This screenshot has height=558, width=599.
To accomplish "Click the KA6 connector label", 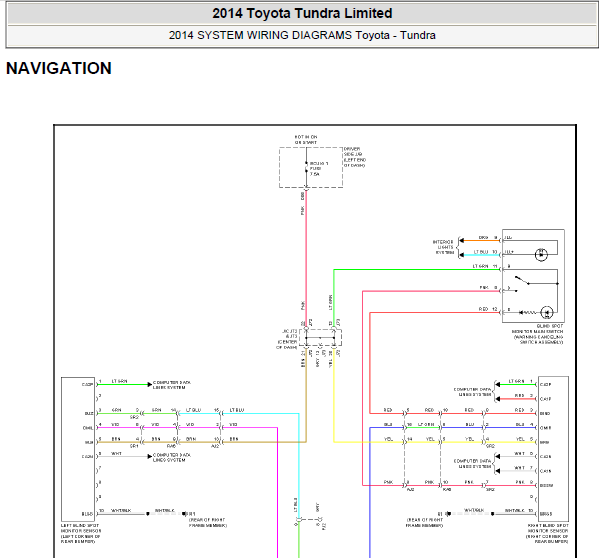I will [446, 489].
